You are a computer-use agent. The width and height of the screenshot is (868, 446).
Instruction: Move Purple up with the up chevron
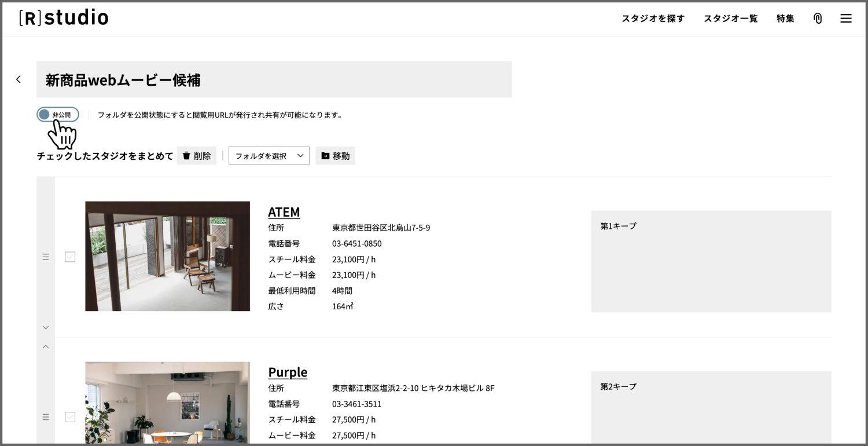click(46, 346)
